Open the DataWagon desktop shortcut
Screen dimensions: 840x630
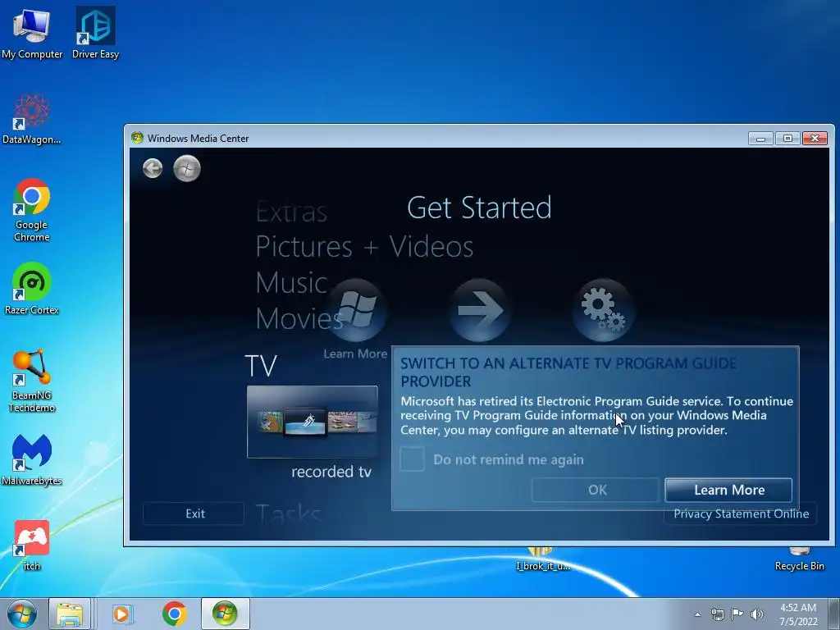pos(32,119)
